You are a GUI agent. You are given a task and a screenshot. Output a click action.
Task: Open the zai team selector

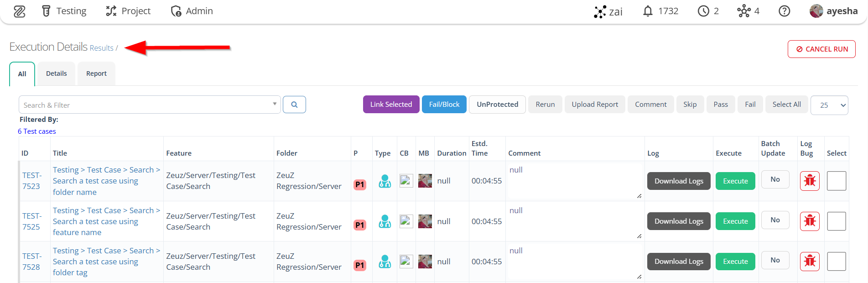tap(608, 11)
